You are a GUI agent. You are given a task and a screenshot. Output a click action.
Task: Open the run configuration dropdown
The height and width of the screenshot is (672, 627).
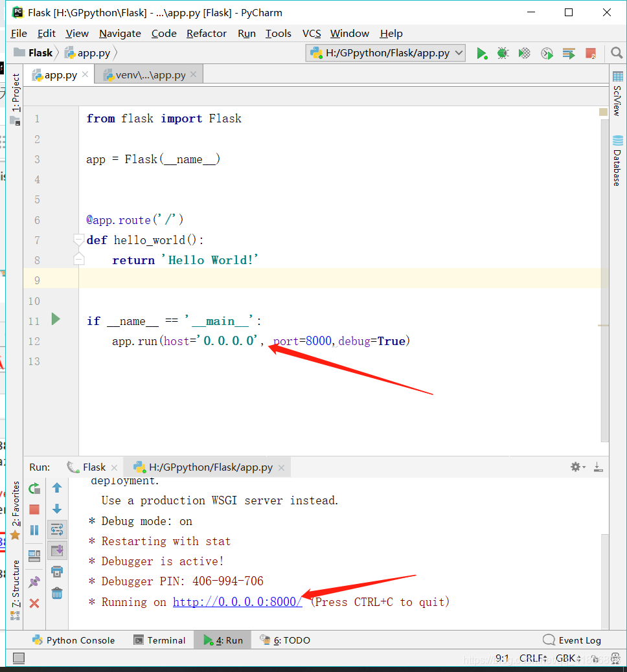click(x=385, y=53)
